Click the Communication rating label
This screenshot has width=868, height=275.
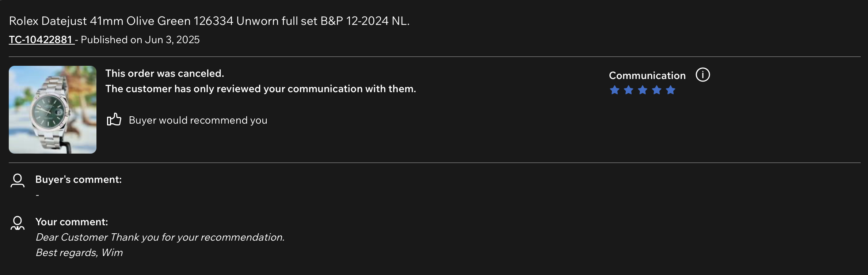pos(647,76)
